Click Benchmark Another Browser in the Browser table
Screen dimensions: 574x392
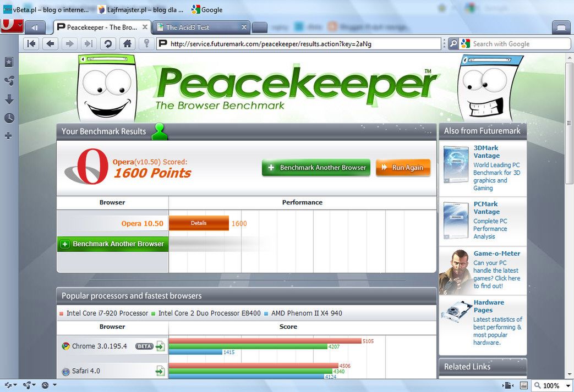click(x=113, y=244)
